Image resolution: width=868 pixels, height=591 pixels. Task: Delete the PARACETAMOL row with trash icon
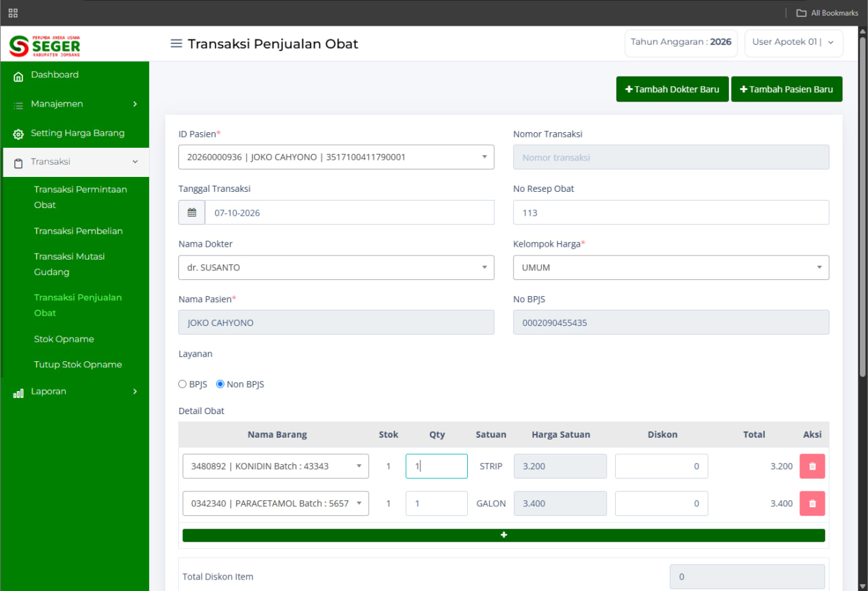point(812,504)
